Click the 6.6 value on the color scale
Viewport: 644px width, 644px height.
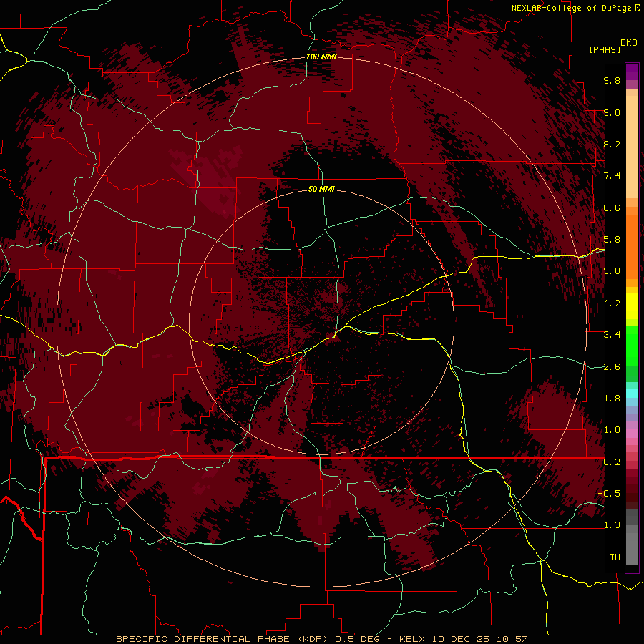coord(612,208)
